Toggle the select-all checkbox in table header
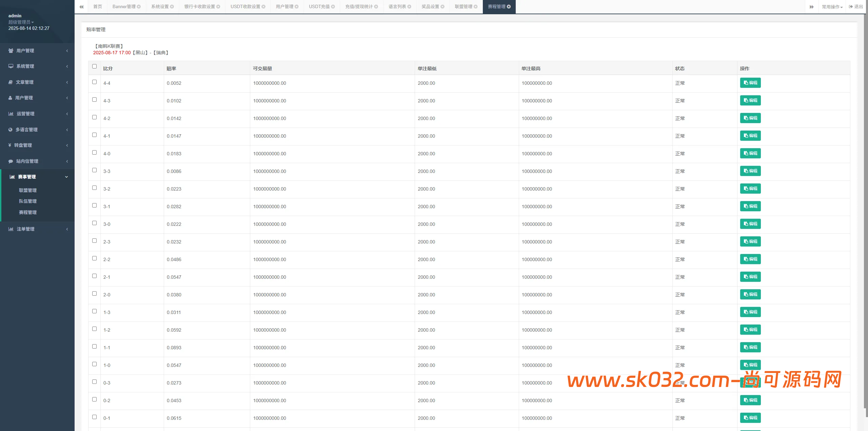Viewport: 868px width, 431px height. click(94, 66)
